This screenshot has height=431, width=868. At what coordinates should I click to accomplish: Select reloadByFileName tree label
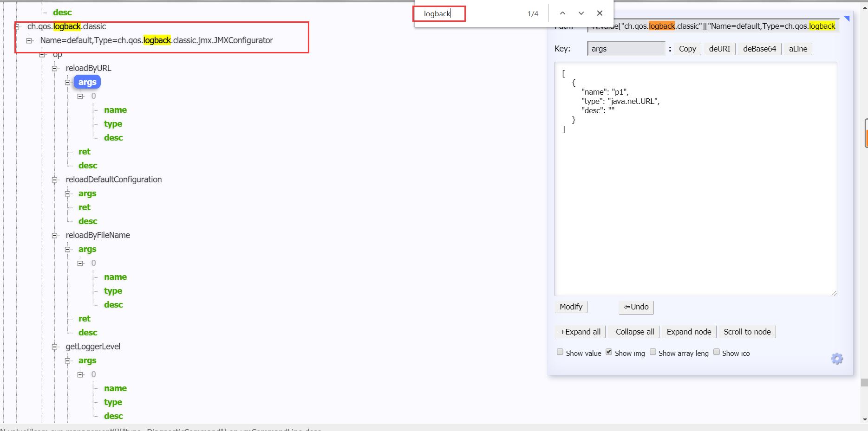[98, 235]
